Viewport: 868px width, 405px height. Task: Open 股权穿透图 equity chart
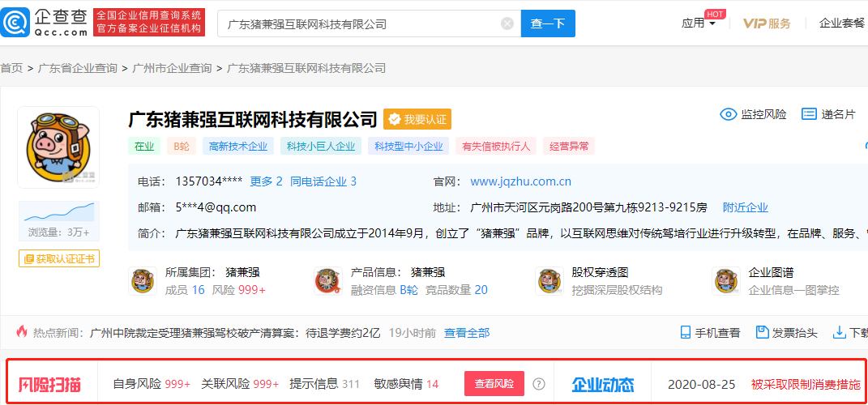click(600, 273)
